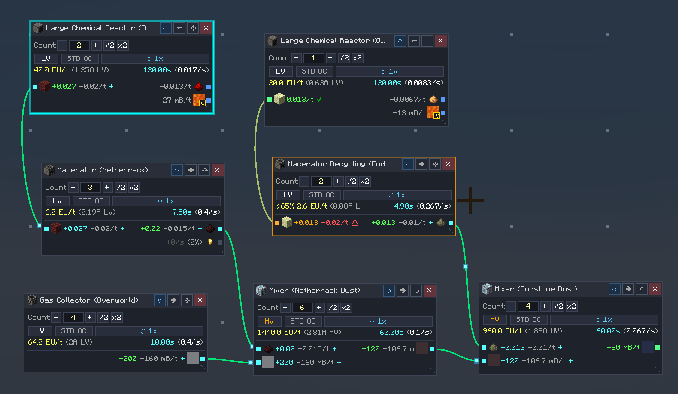This screenshot has width=678, height=394.
Task: Click the red warning triangle in Macerator Recycling node
Action: click(355, 223)
